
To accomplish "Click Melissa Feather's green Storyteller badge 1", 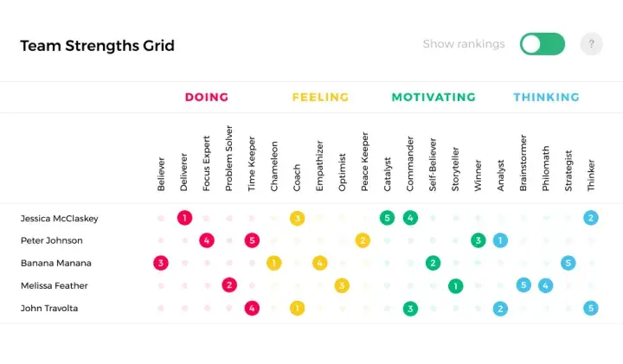I will click(x=455, y=286).
